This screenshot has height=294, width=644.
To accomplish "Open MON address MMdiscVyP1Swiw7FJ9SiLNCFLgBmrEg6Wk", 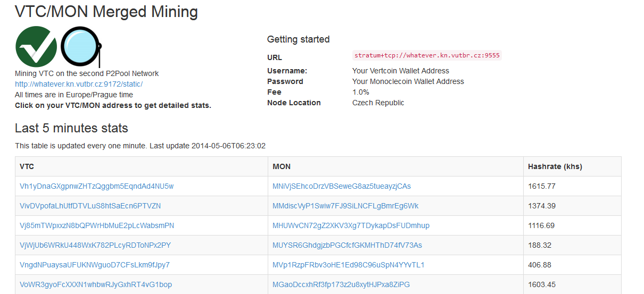I will coord(345,206).
